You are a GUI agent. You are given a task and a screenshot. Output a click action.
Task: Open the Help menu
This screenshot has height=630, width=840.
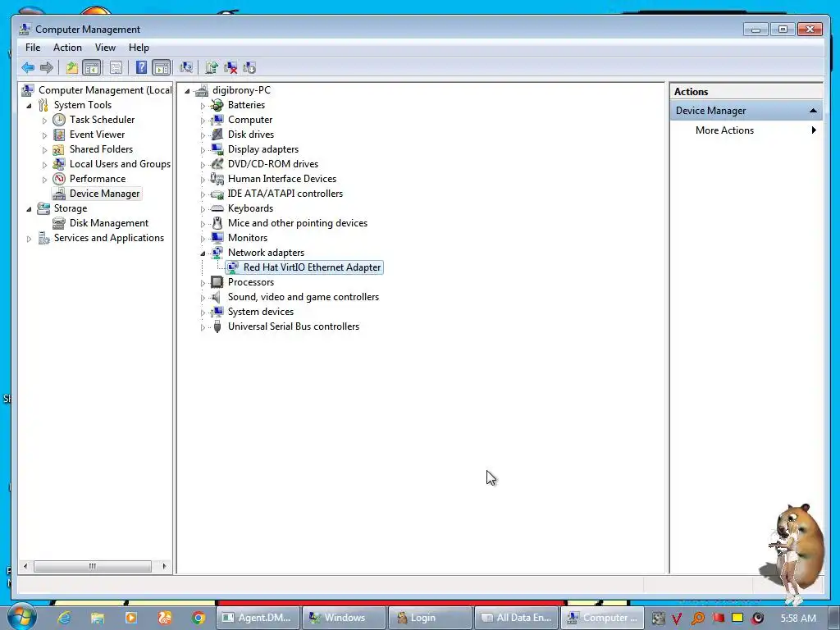(139, 48)
